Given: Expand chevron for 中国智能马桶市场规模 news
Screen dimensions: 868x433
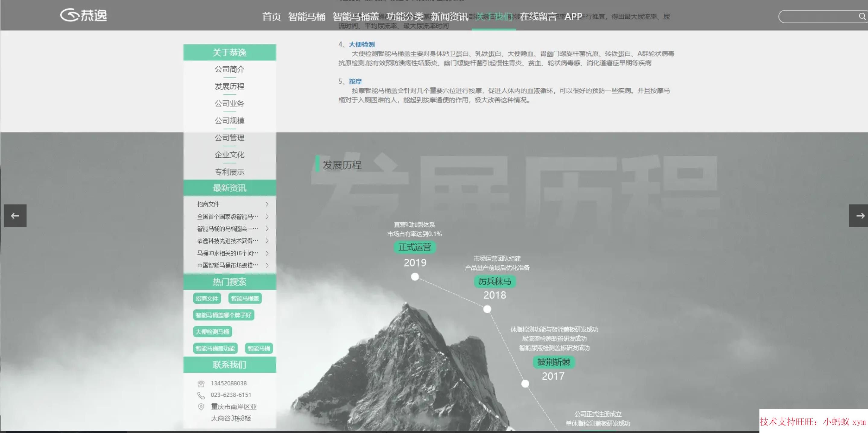Looking at the screenshot, I should click(x=267, y=265).
